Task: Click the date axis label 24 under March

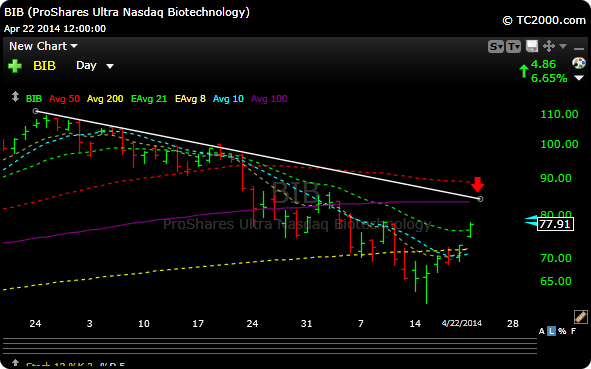Action: click(x=252, y=323)
